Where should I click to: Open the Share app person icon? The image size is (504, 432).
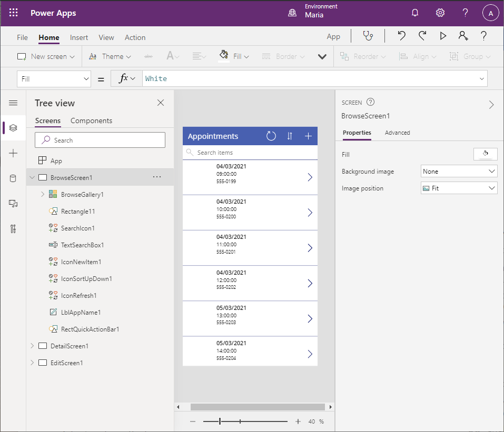pos(463,36)
